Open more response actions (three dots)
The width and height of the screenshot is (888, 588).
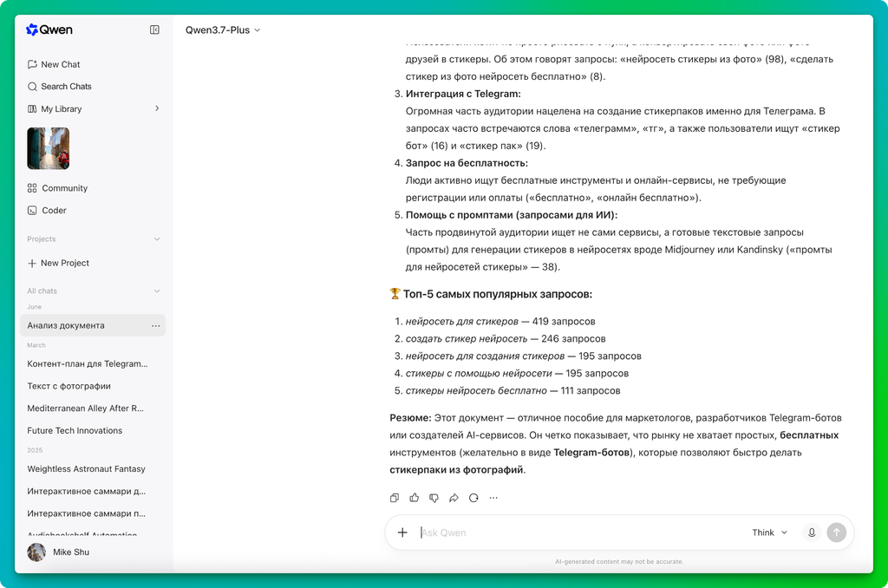[493, 498]
